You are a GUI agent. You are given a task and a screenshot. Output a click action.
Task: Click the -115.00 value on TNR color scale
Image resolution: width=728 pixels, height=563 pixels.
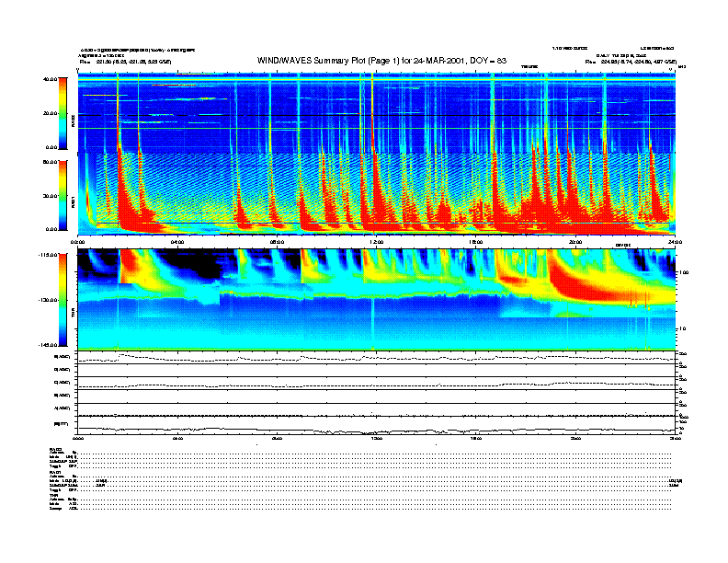pyautogui.click(x=49, y=255)
